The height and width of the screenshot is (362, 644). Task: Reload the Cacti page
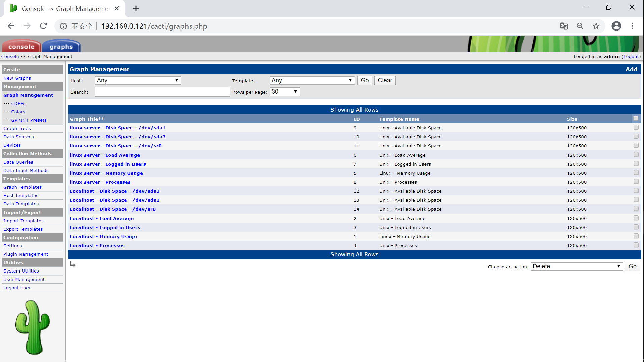pos(43,26)
